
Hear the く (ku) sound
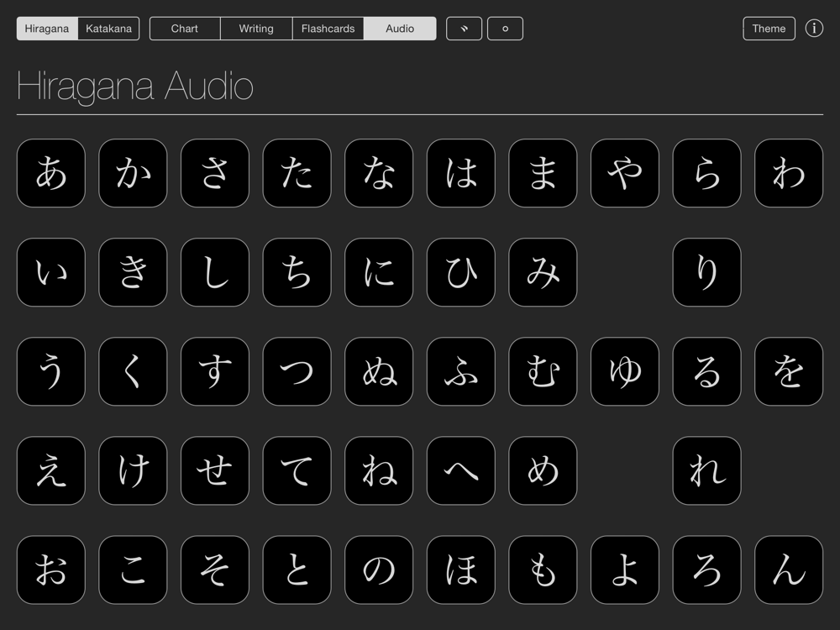(133, 371)
